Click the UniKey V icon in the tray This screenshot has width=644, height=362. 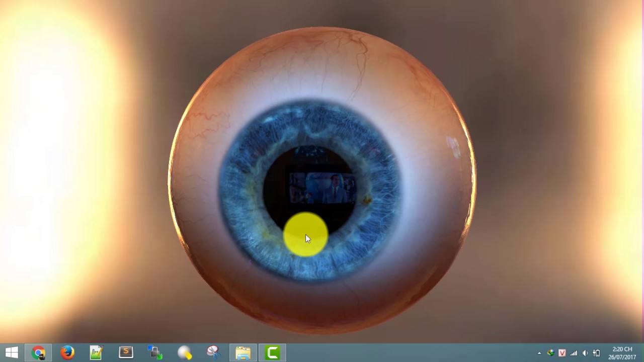[x=562, y=353]
